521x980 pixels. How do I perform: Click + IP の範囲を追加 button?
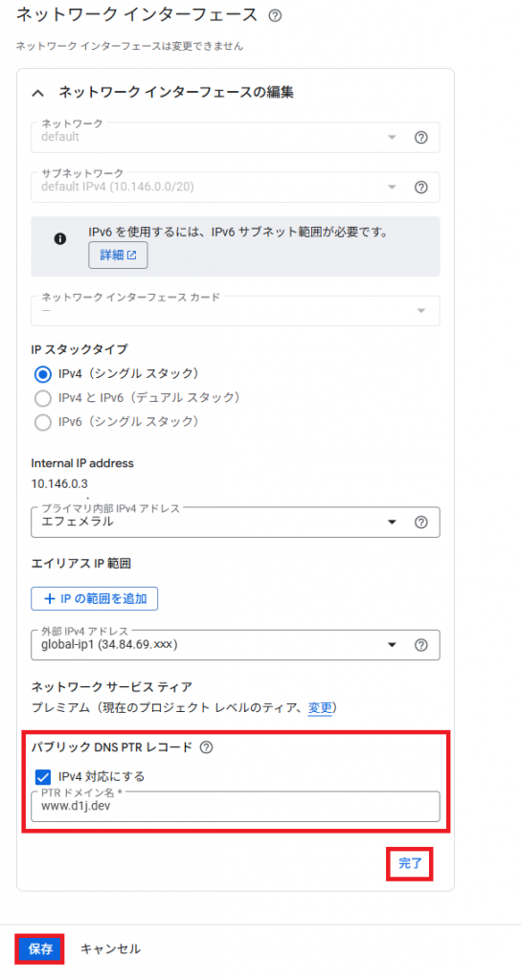coord(94,598)
